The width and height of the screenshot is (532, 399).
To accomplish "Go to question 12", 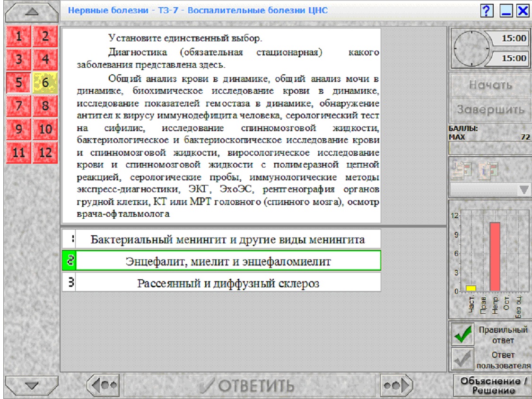I will click(x=45, y=152).
